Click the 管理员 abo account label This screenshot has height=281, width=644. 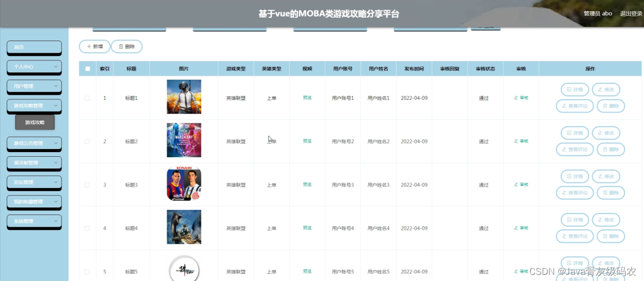(x=598, y=14)
